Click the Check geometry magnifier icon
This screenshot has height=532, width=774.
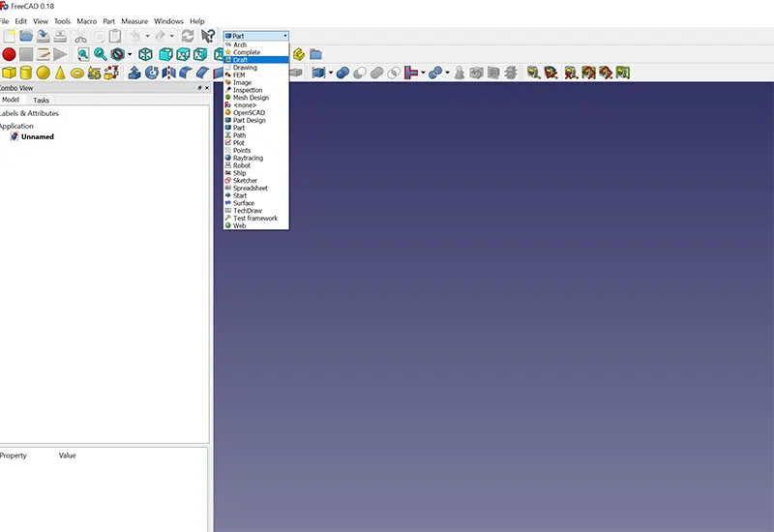[533, 74]
